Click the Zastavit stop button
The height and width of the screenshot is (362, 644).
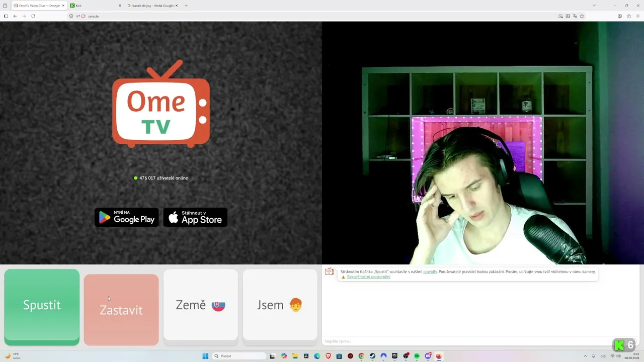(x=121, y=310)
